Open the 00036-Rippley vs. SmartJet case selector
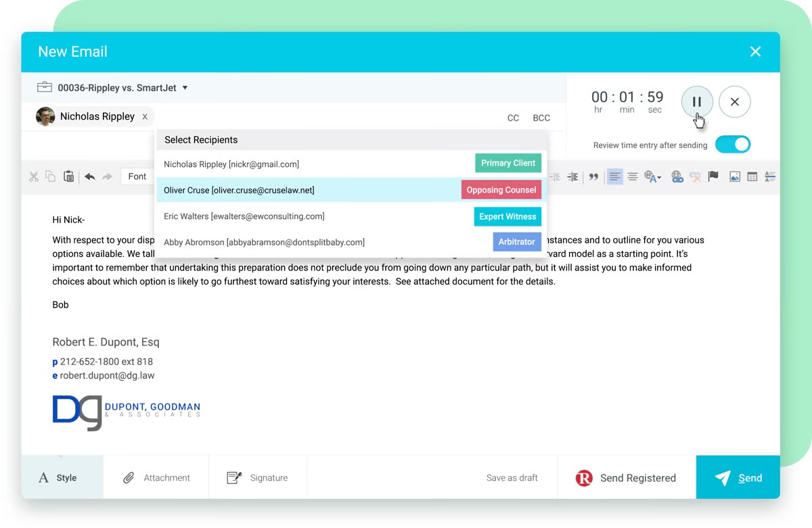This screenshot has width=812, height=528. pos(115,87)
